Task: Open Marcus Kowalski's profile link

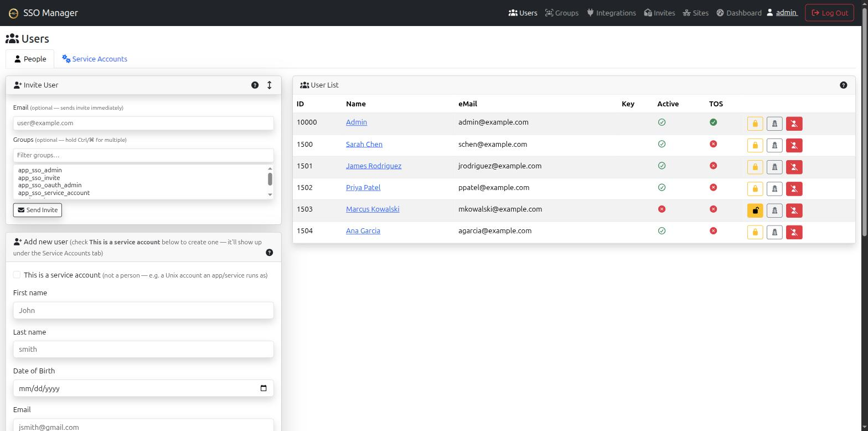Action: [x=373, y=209]
